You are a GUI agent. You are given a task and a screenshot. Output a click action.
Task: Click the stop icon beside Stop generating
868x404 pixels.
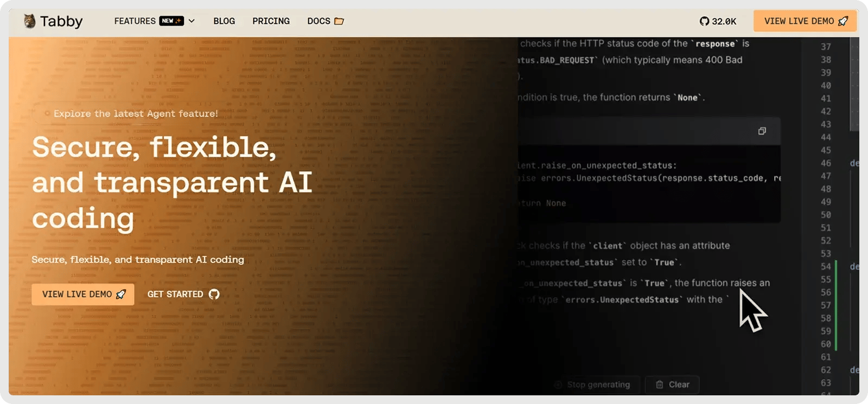[x=558, y=384]
